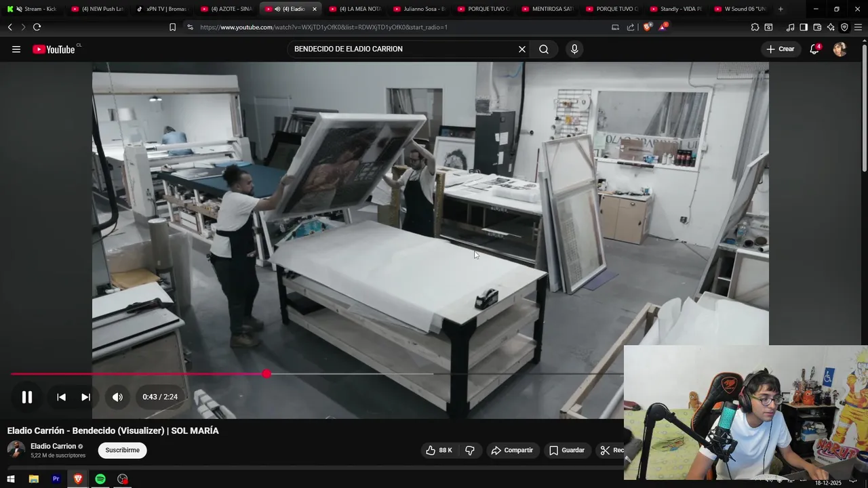Skip to the next video
Screen dimensions: 868x488
(85, 397)
